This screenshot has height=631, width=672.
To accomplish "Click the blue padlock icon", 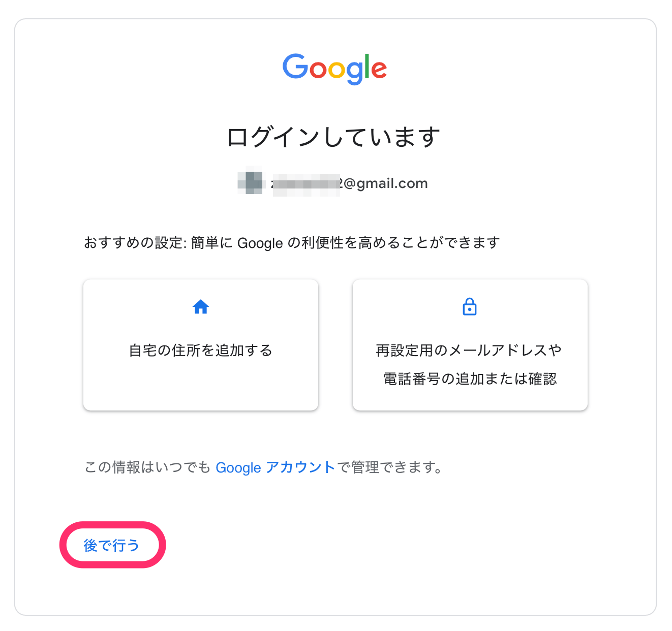I will (x=470, y=307).
